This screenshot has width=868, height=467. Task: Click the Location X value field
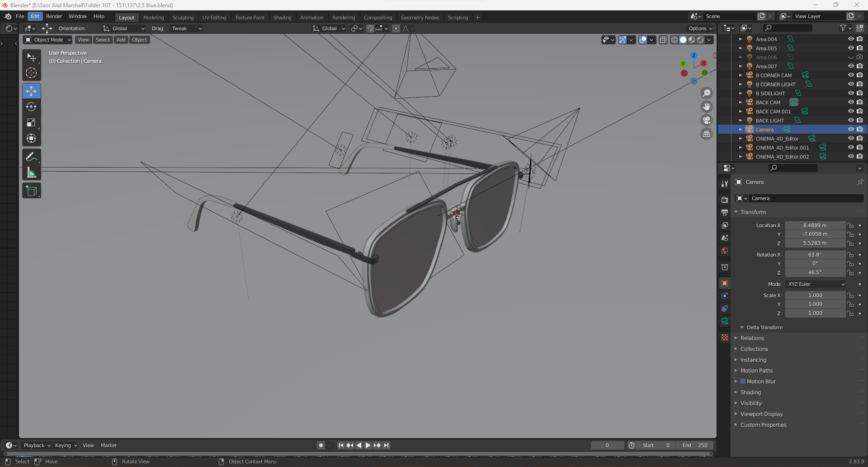click(x=815, y=225)
